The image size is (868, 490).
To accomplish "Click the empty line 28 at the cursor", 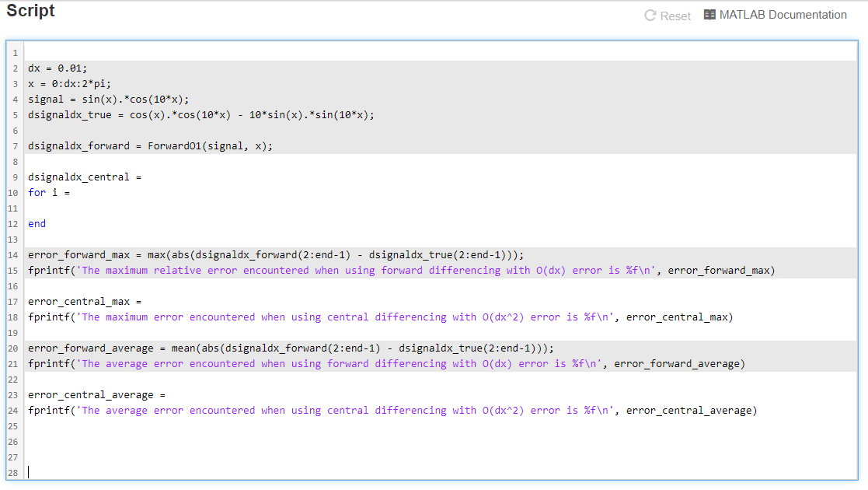I will (30, 472).
